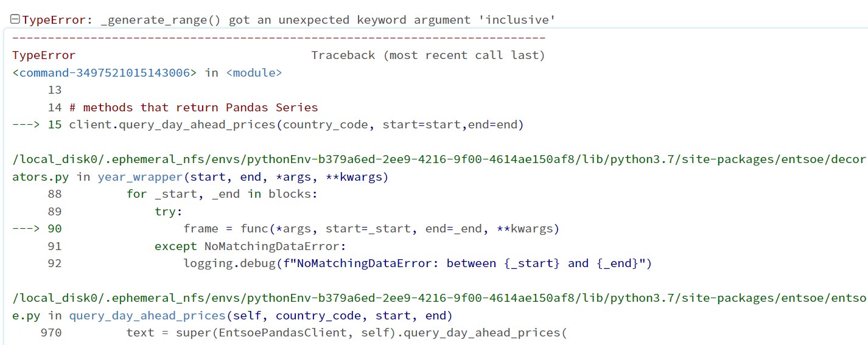The image size is (868, 345).
Task: Click the command-3497521015143006 reference
Action: pyautogui.click(x=105, y=73)
